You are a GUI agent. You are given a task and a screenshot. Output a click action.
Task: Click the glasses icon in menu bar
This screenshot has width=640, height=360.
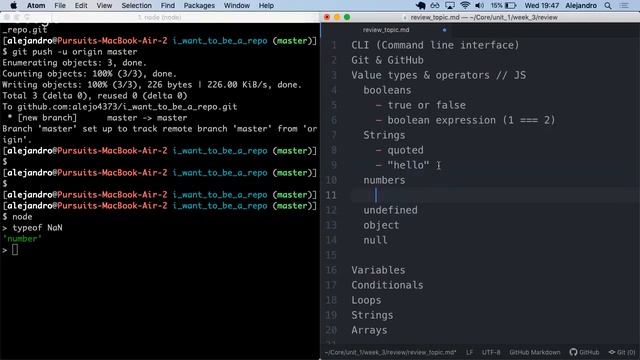coord(435,5)
